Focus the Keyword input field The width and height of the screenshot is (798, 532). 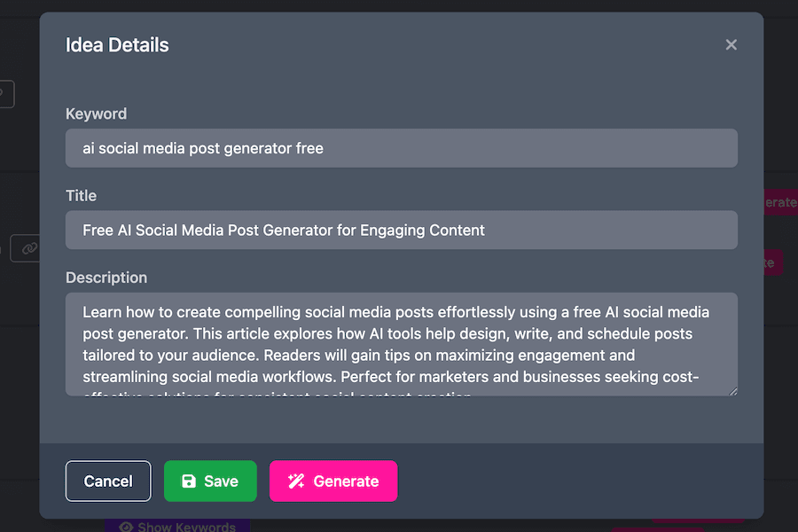401,148
